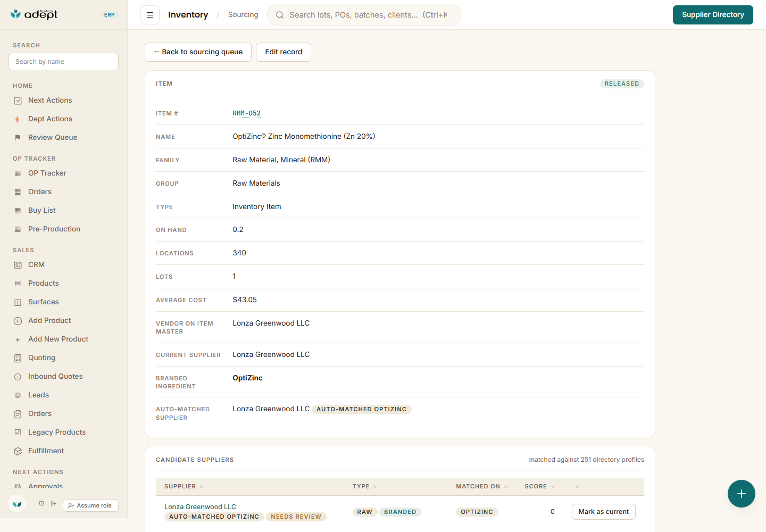Click the circled plus icon for Add Product
Screen dimensions: 766x532
18,321
